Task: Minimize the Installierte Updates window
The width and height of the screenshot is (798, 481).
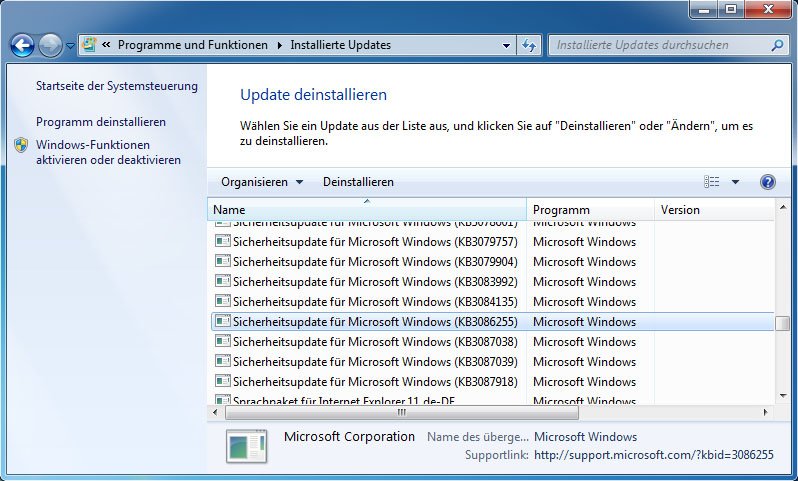Action: click(x=704, y=9)
